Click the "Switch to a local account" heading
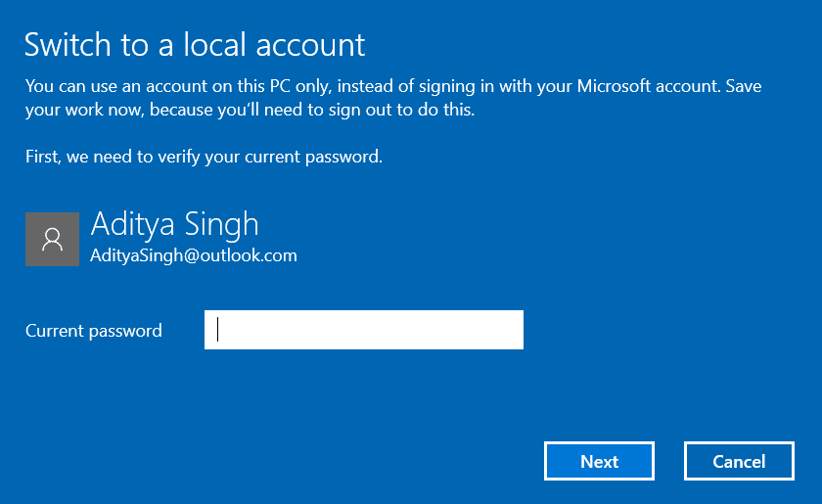 pyautogui.click(x=195, y=44)
